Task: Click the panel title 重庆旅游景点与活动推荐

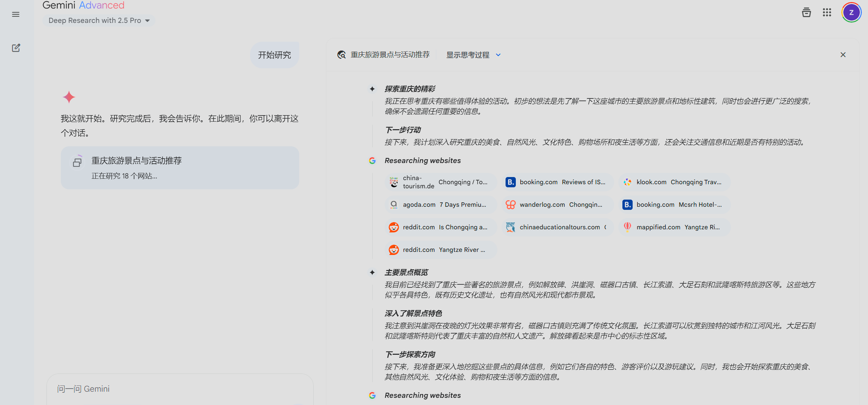Action: (x=390, y=55)
